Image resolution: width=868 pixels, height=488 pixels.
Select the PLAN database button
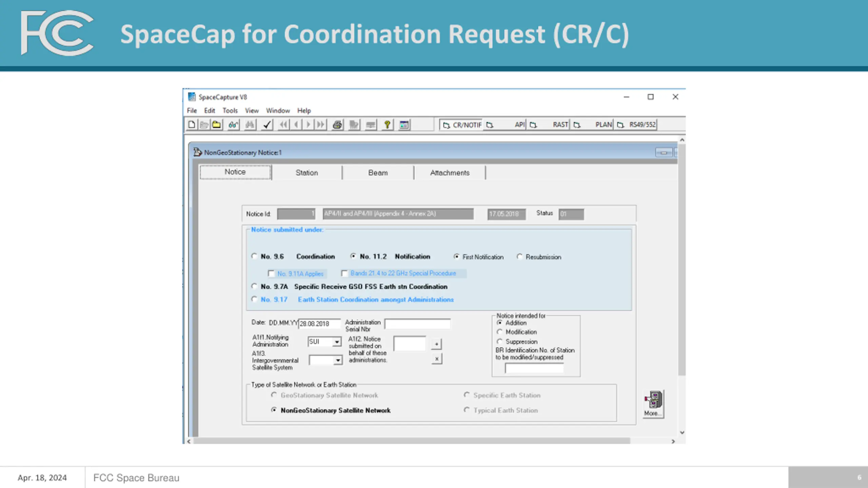tap(592, 125)
